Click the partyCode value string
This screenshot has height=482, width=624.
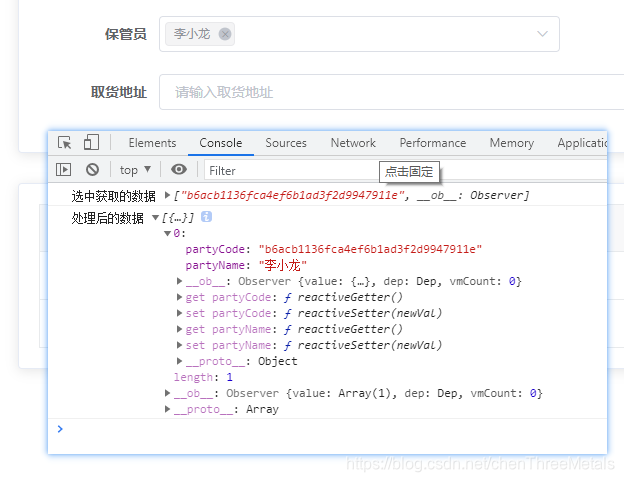[370, 249]
